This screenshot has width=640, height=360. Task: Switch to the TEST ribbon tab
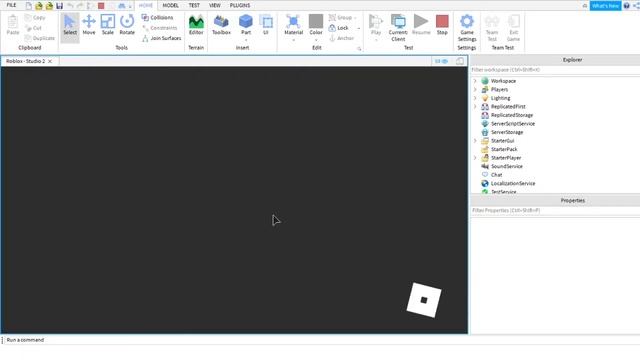194,5
